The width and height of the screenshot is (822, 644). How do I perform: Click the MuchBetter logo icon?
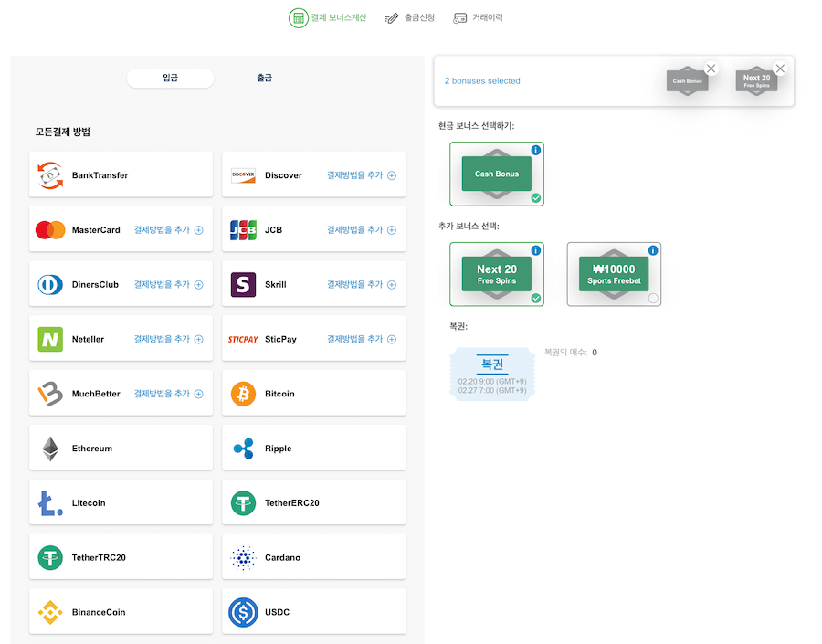click(x=50, y=394)
